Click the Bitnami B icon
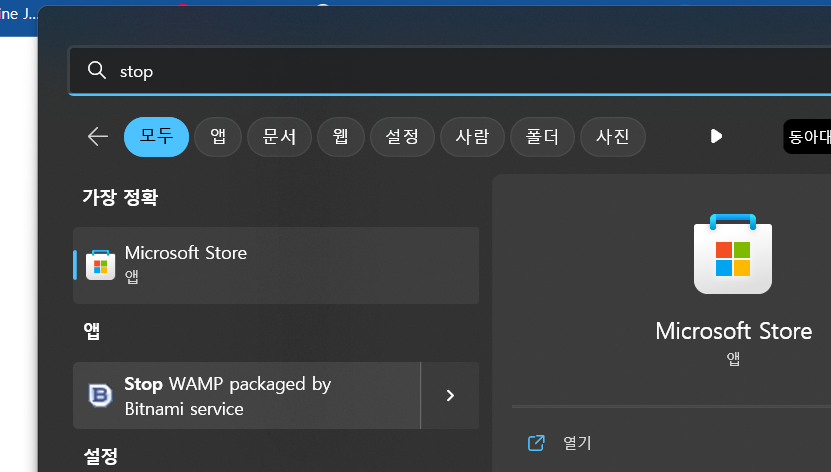The image size is (831, 472). [x=100, y=395]
